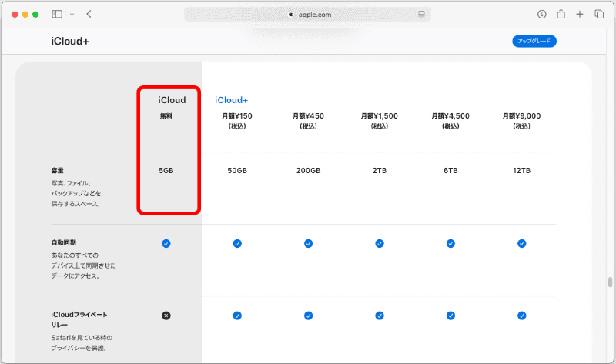Click the private relay X icon for free iCloud

(x=166, y=316)
